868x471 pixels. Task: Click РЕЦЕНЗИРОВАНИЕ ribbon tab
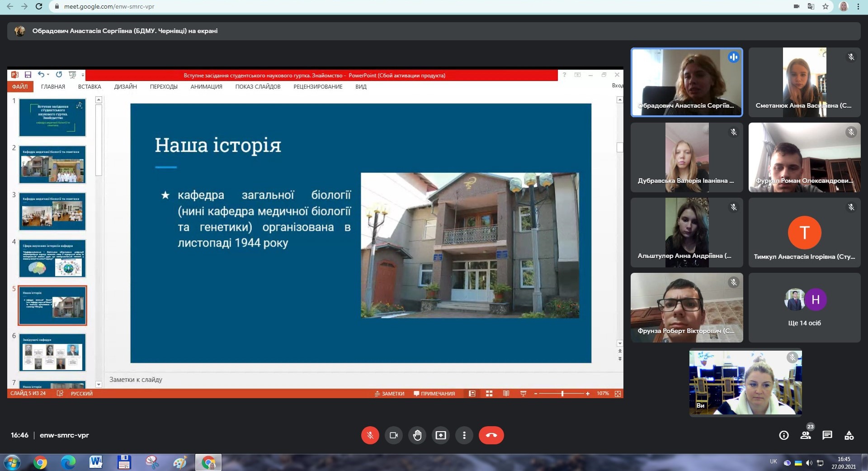point(318,86)
